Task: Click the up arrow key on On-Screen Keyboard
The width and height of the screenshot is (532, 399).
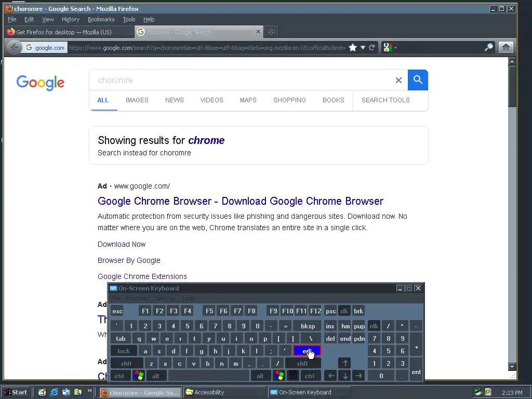Action: [x=345, y=363]
